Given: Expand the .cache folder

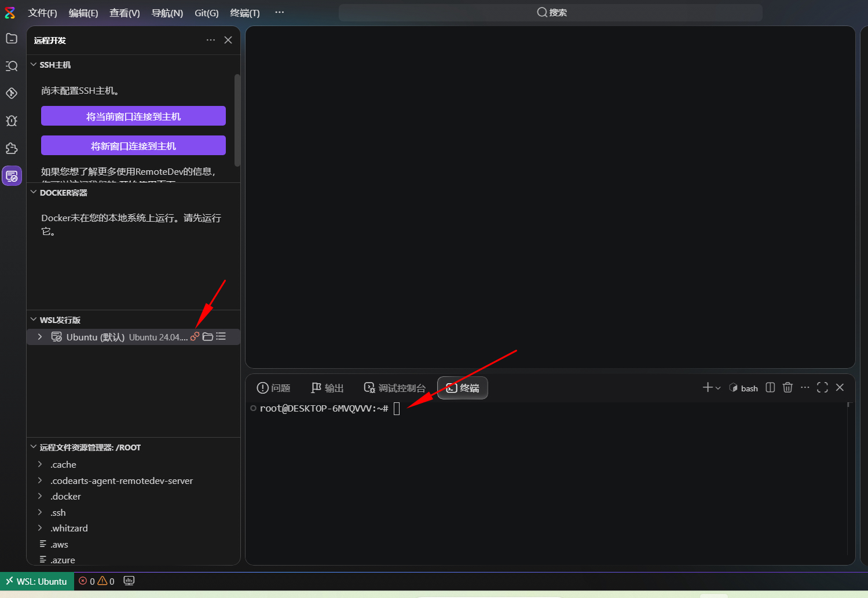Looking at the screenshot, I should click(x=40, y=464).
